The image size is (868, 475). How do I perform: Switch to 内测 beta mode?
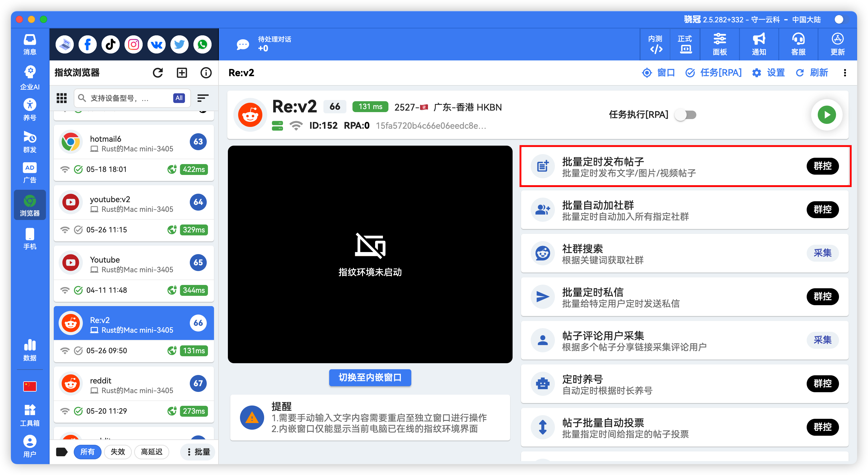tap(655, 44)
